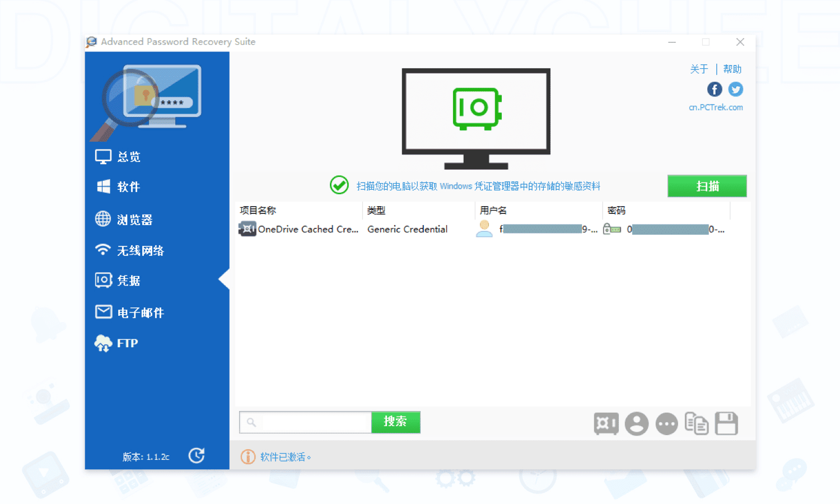Open the 关于 (About) menu item
The width and height of the screenshot is (840, 504).
click(698, 69)
